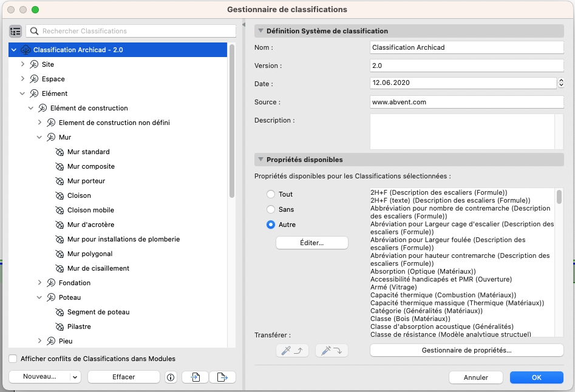This screenshot has width=575, height=392.
Task: Click the properties list scrollbar
Action: (559, 197)
